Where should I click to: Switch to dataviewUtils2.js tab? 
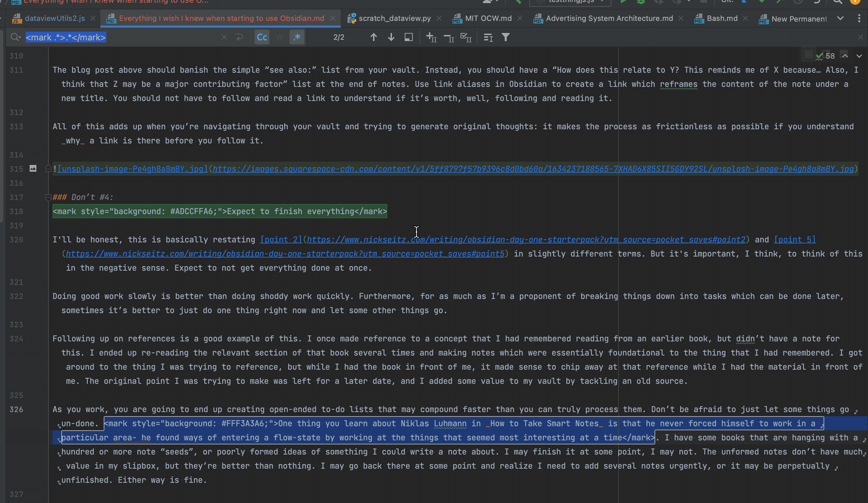tap(55, 18)
